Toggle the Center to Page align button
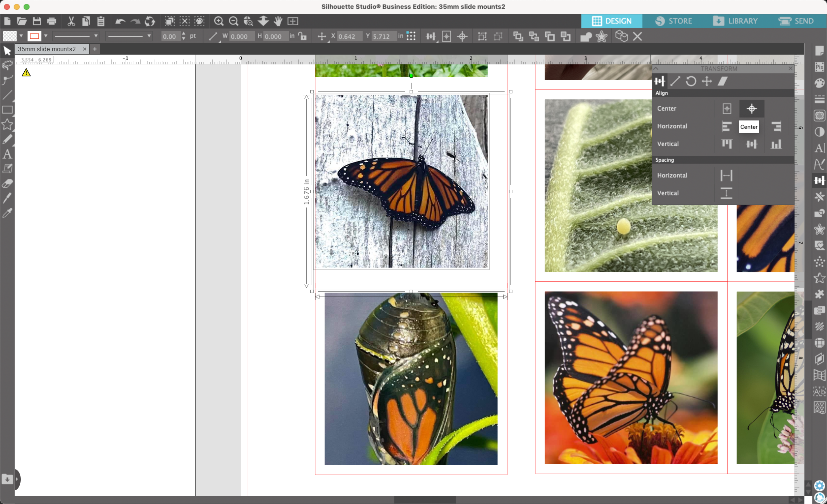827x504 pixels. pos(727,109)
